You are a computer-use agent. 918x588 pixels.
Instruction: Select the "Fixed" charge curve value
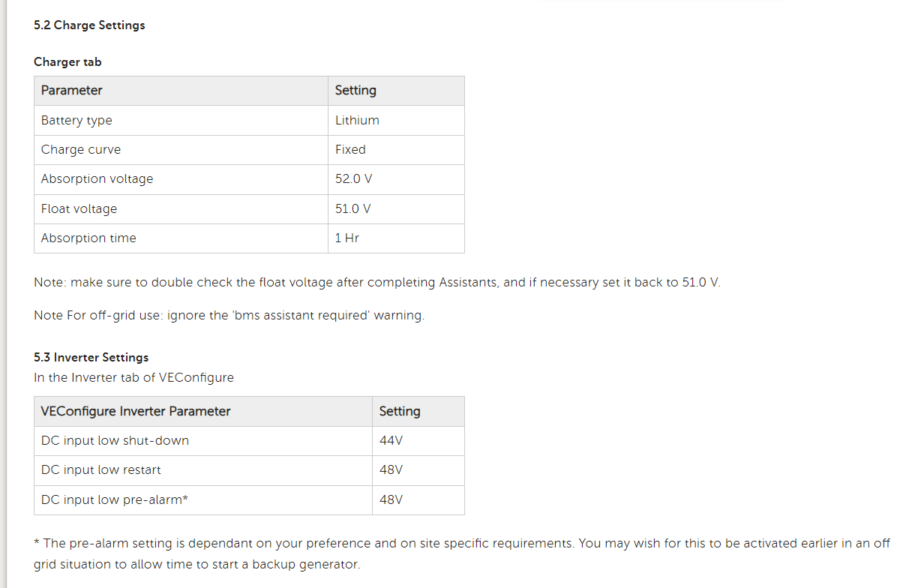(350, 149)
